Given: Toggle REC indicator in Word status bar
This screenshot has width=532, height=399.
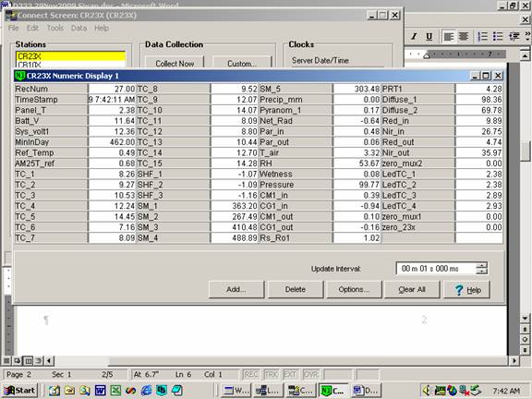Looking at the screenshot, I should (x=251, y=374).
